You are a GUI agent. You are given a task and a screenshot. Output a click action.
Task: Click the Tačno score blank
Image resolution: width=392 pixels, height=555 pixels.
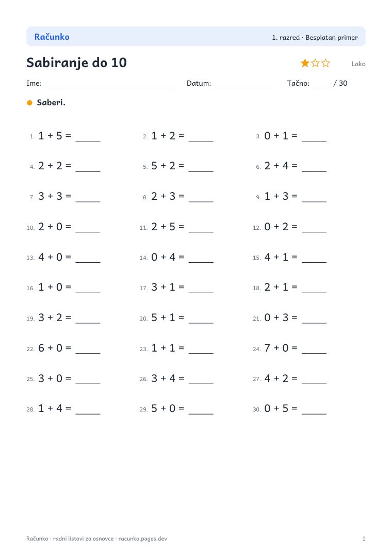tap(321, 84)
